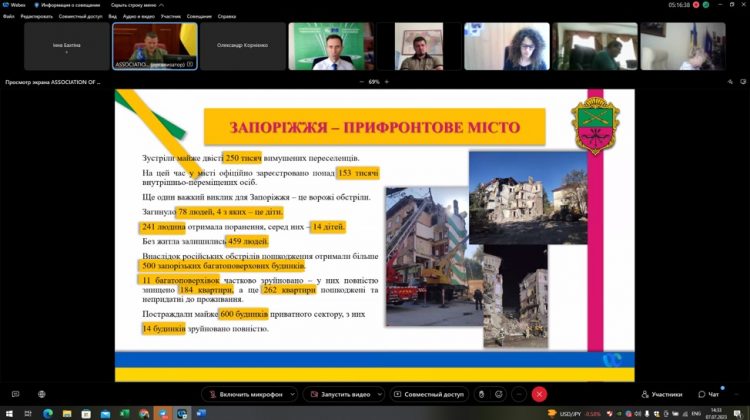Open the emoji reactions button
The width and height of the screenshot is (750, 420).
click(500, 394)
